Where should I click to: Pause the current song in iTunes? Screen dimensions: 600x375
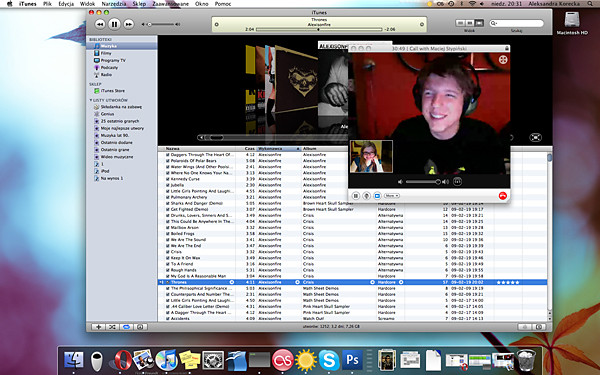tap(114, 24)
